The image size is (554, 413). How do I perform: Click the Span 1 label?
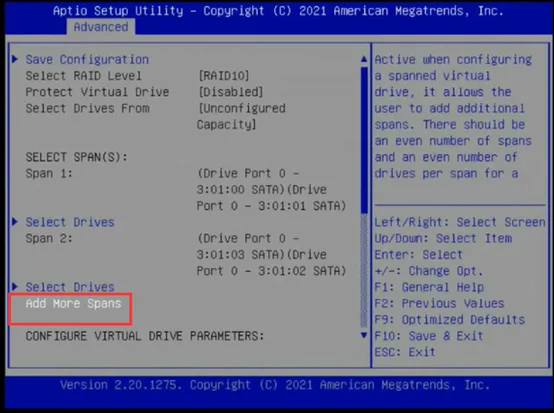pyautogui.click(x=49, y=173)
